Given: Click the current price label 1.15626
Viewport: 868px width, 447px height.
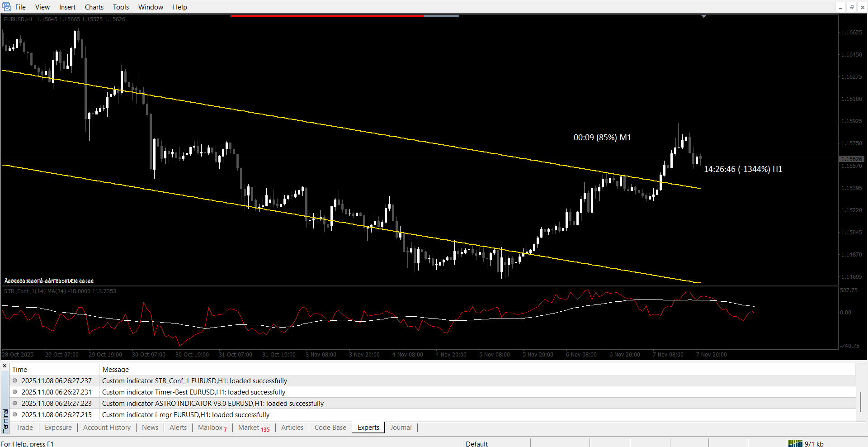Looking at the screenshot, I should click(851, 159).
